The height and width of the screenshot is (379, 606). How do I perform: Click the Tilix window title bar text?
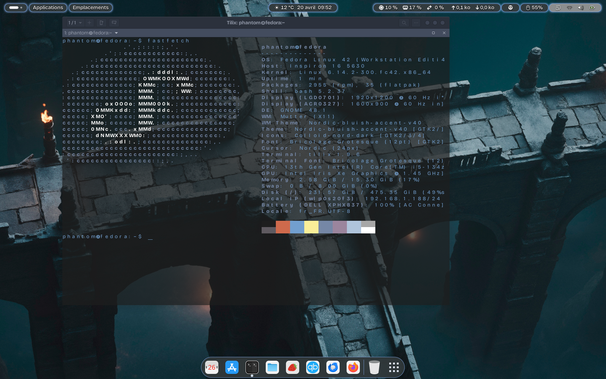point(255,23)
